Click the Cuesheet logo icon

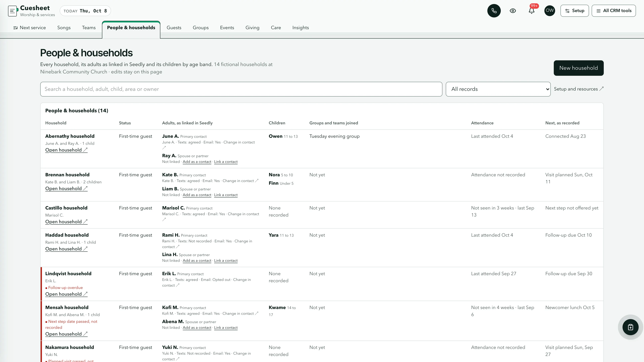pyautogui.click(x=13, y=11)
